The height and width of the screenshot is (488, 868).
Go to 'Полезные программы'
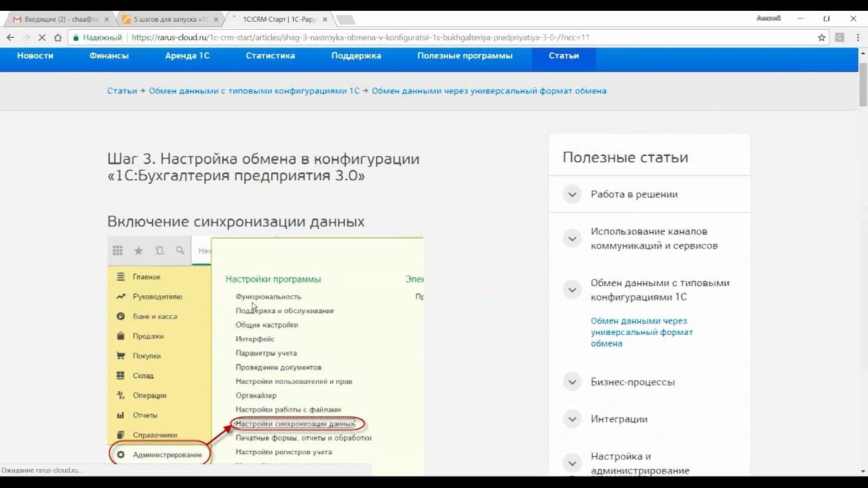click(465, 56)
